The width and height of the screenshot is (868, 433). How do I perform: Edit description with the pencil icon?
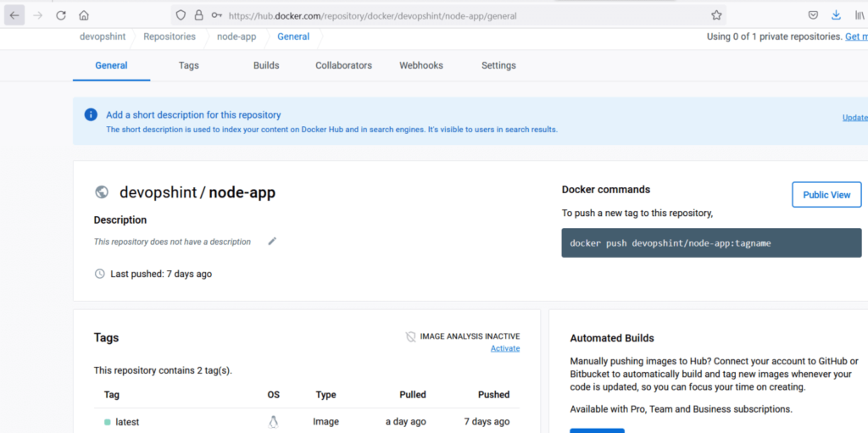coord(272,241)
